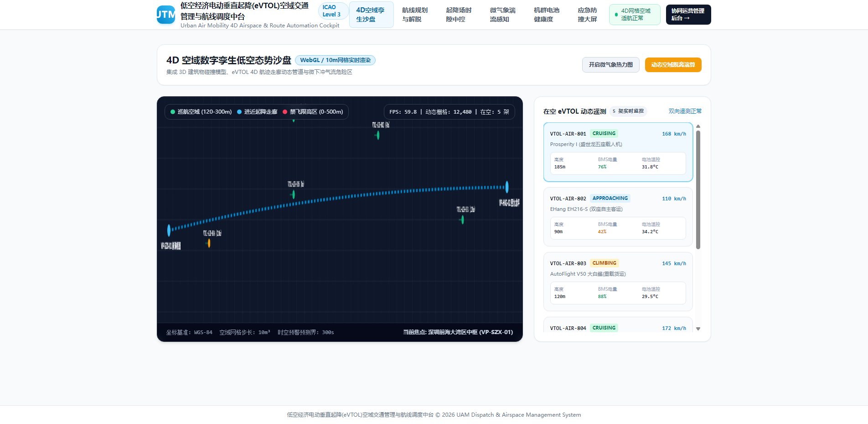Click BMS battery value 76%

602,167
